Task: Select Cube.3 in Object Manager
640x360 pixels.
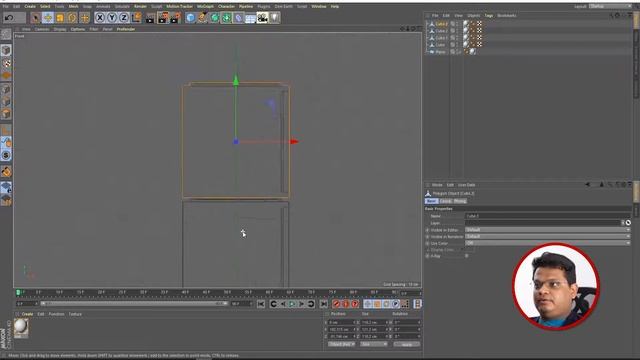Action: tap(441, 24)
